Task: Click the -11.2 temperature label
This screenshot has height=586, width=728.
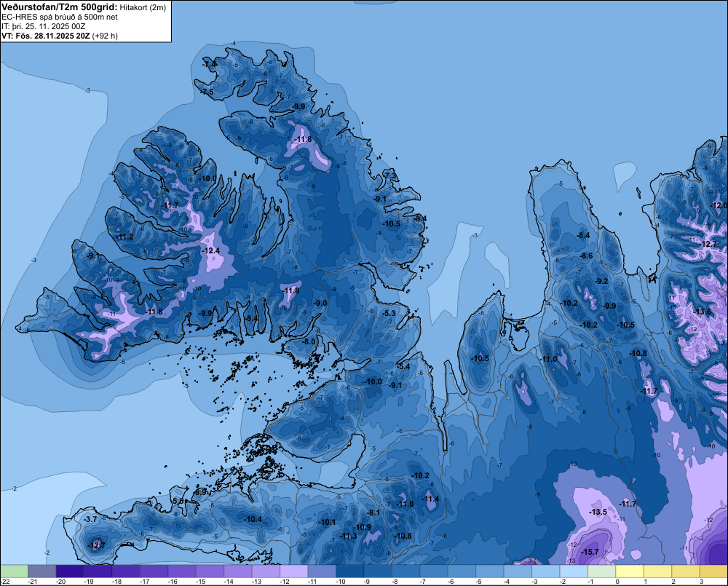Action: coord(124,237)
